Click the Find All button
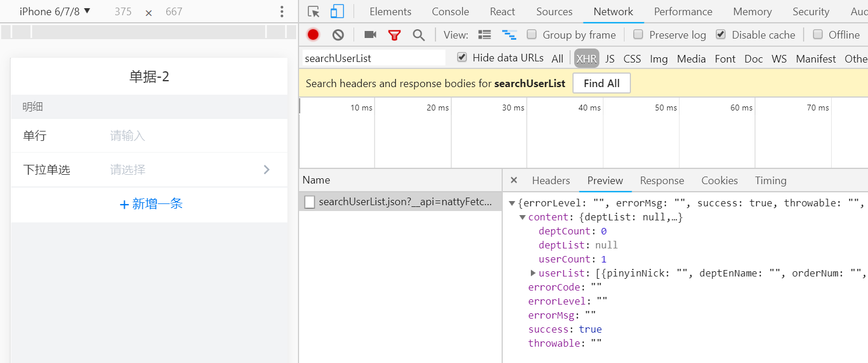The width and height of the screenshot is (868, 363). [602, 83]
